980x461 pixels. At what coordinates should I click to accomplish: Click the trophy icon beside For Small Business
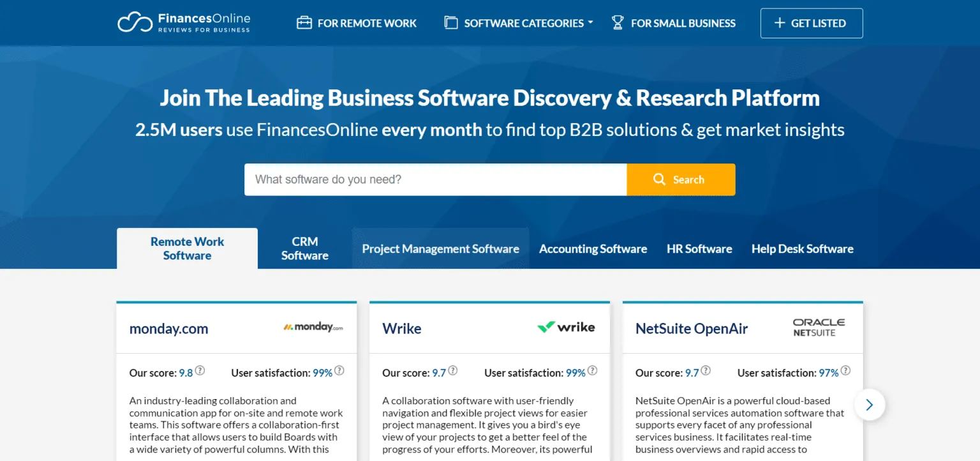(617, 22)
